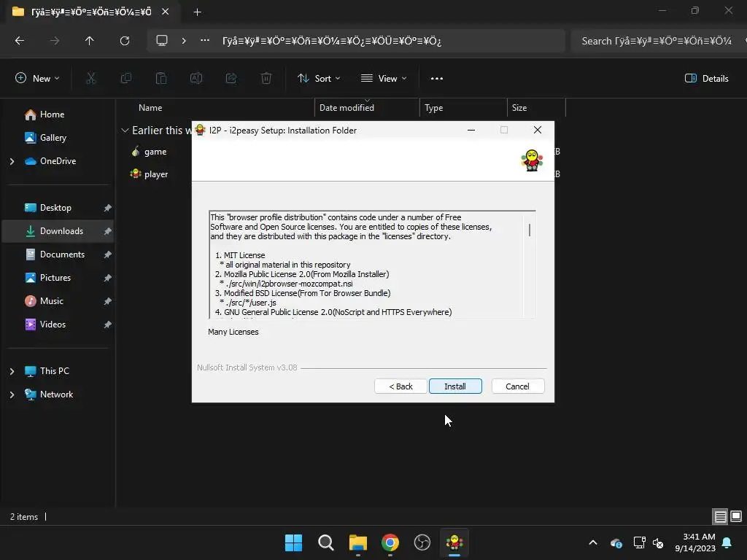
Task: Select the game file
Action: coord(155,152)
